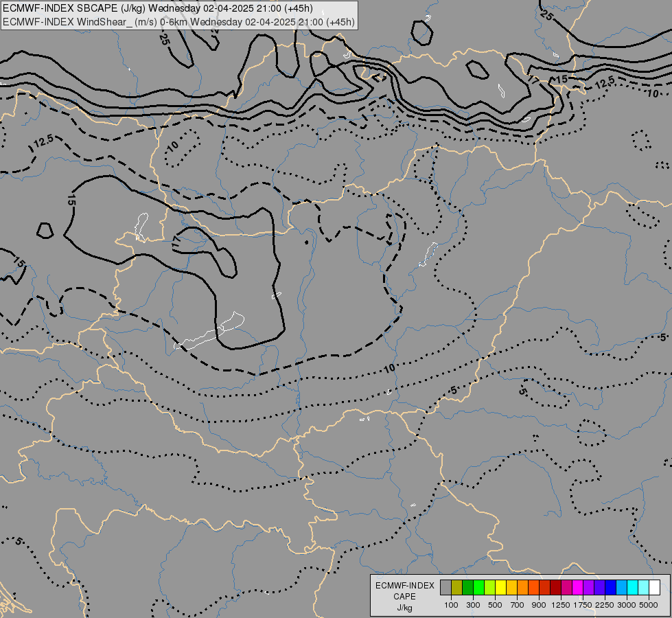Click the pure blue legend swatch

(x=610, y=588)
